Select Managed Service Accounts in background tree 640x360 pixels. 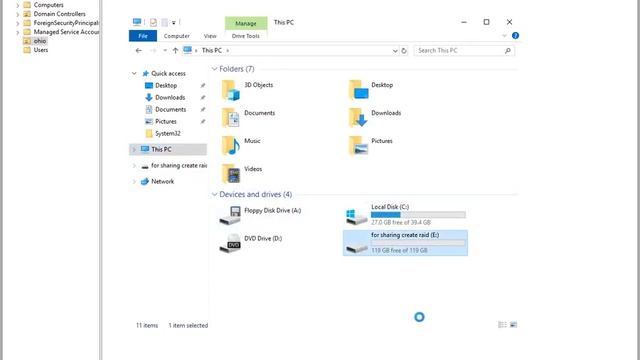(66, 32)
